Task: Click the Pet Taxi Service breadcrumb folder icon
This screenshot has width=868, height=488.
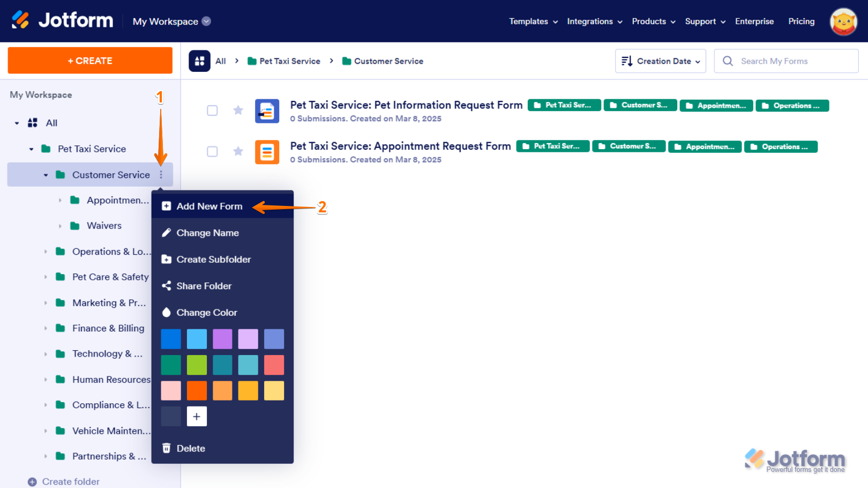Action: pyautogui.click(x=252, y=61)
